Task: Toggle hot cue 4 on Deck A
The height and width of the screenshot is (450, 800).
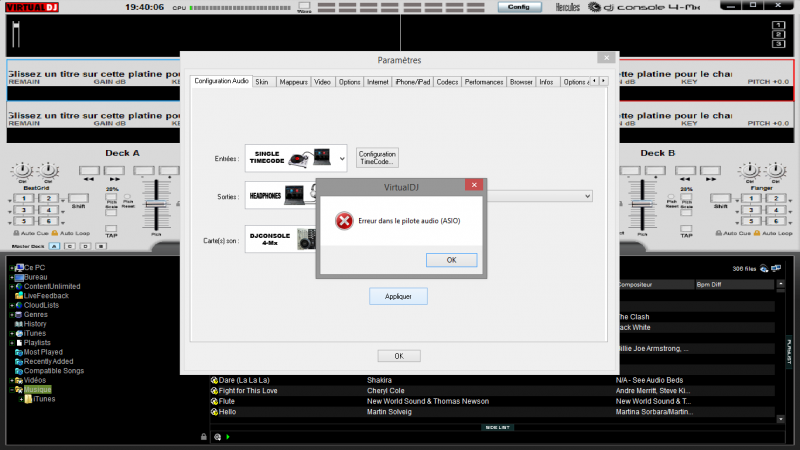Action: click(49, 210)
